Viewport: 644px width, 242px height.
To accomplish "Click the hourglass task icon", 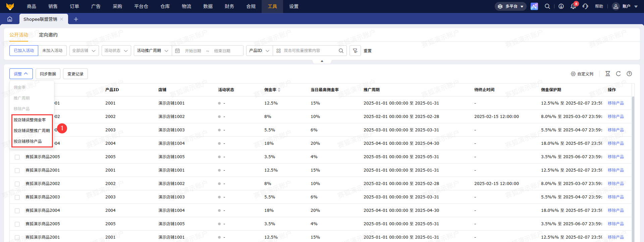I will click(x=608, y=74).
